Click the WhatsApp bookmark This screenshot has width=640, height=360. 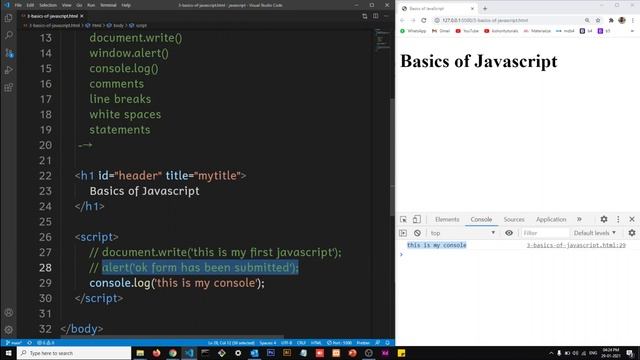[x=413, y=31]
